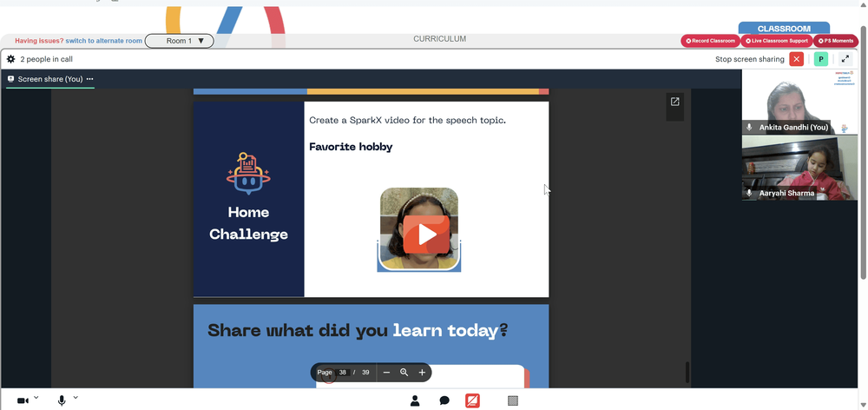Viewport: 868px width, 410px height.
Task: Toggle the microphone mute
Action: [62, 400]
